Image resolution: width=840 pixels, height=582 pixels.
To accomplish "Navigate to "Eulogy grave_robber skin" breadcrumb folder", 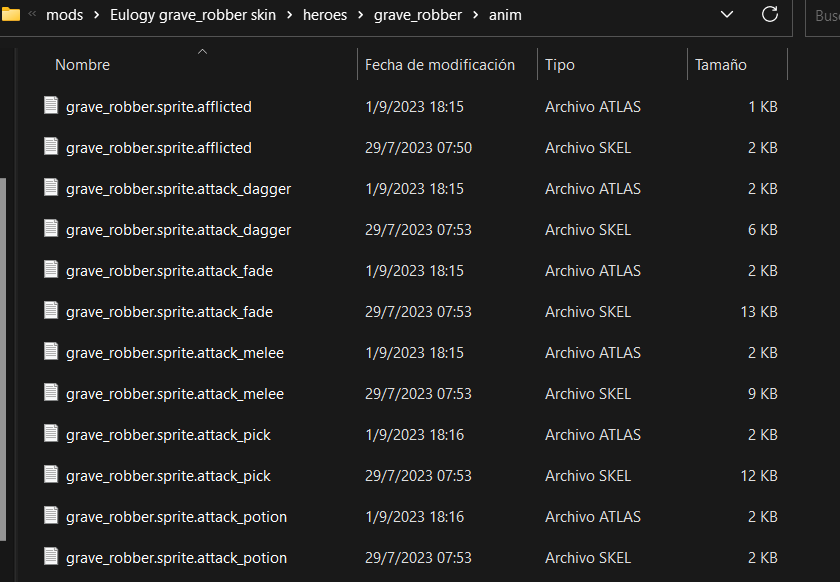I will pos(193,15).
